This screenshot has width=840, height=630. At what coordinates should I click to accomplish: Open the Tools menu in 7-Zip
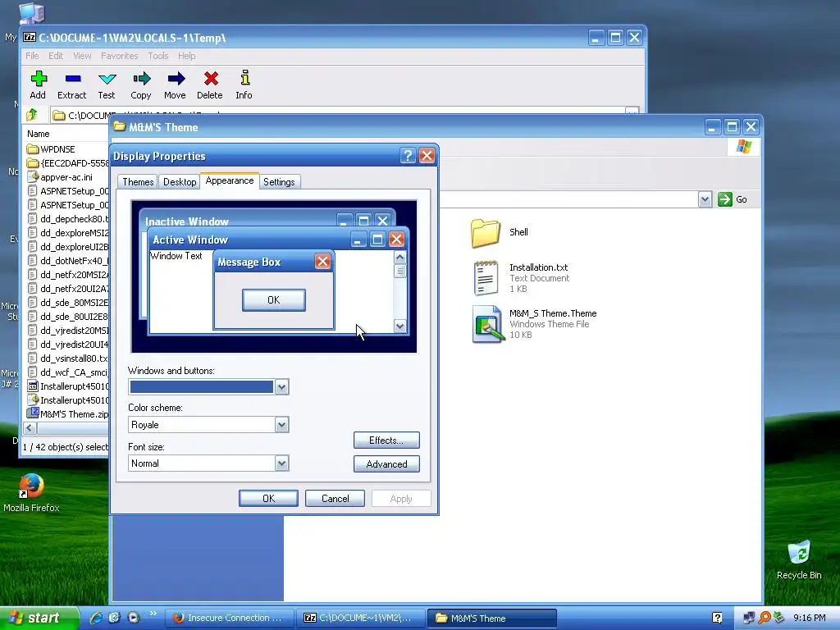click(158, 56)
